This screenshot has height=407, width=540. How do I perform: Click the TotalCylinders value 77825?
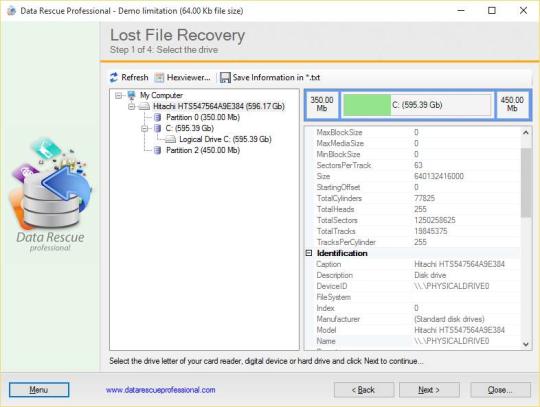click(x=424, y=198)
